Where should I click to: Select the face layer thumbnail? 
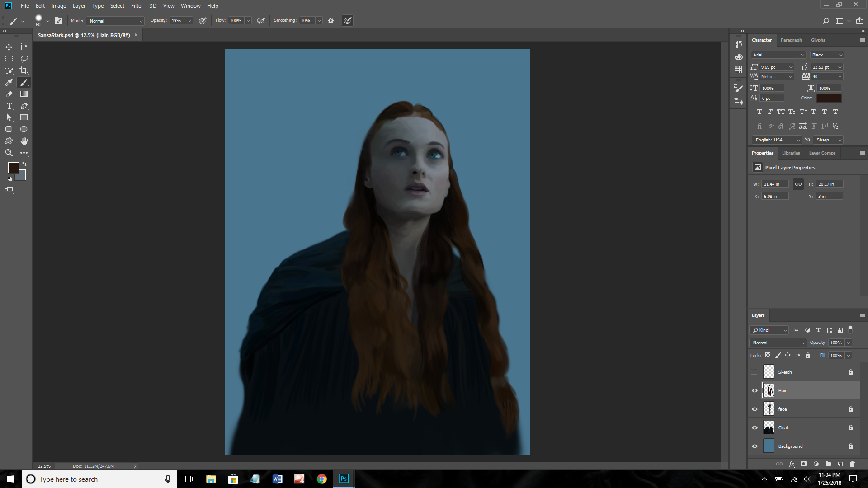point(769,409)
